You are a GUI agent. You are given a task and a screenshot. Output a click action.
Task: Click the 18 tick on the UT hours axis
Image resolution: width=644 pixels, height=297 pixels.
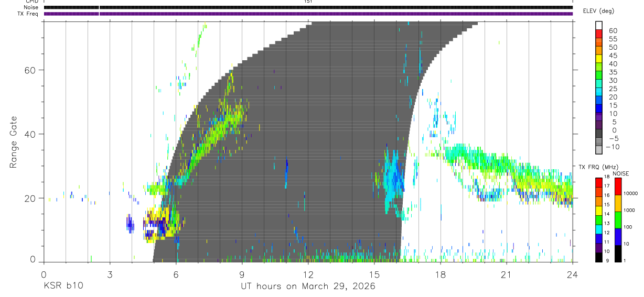[440, 274]
